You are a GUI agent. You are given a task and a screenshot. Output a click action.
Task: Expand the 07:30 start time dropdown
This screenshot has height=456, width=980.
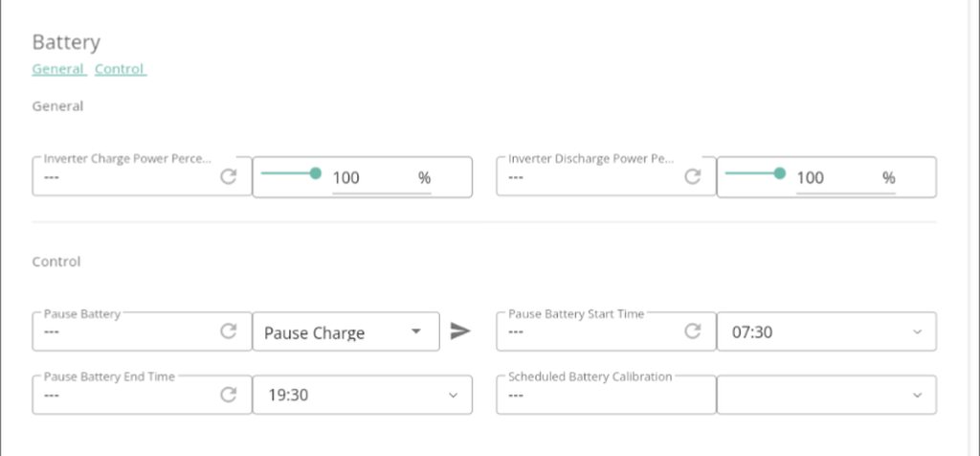point(826,332)
